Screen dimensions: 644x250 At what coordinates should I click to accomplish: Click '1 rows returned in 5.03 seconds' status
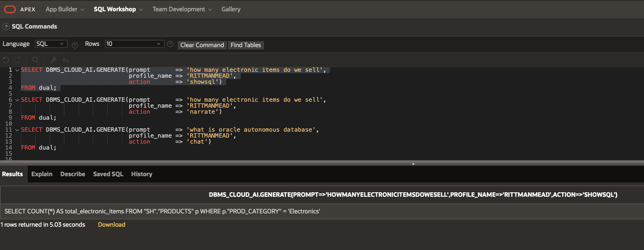tap(43, 225)
